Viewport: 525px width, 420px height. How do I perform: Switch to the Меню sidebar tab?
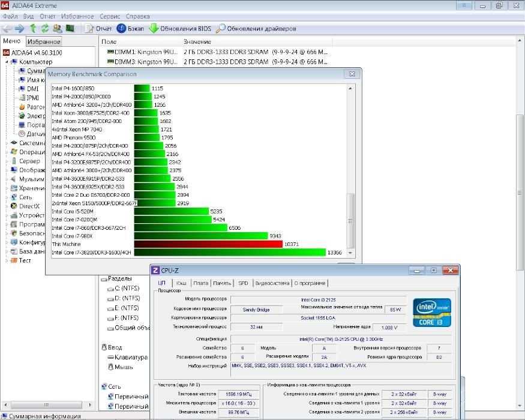tap(12, 41)
